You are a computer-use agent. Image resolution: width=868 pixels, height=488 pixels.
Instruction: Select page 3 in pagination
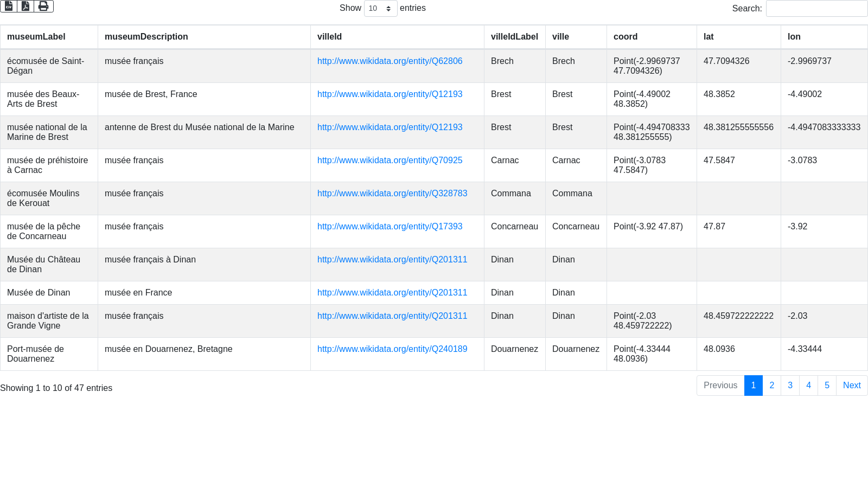pos(790,386)
